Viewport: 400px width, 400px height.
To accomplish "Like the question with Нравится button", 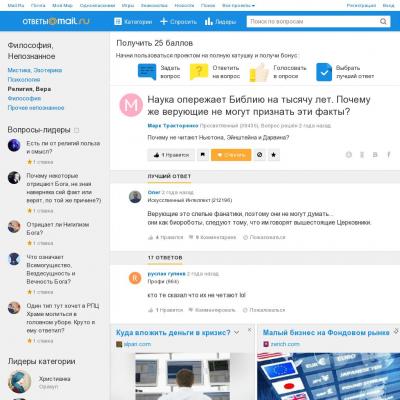I will point(171,155).
